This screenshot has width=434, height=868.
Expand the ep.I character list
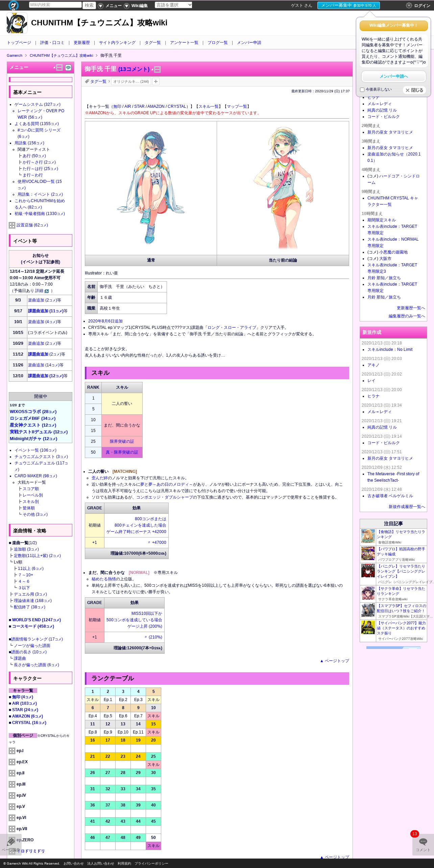[12, 751]
